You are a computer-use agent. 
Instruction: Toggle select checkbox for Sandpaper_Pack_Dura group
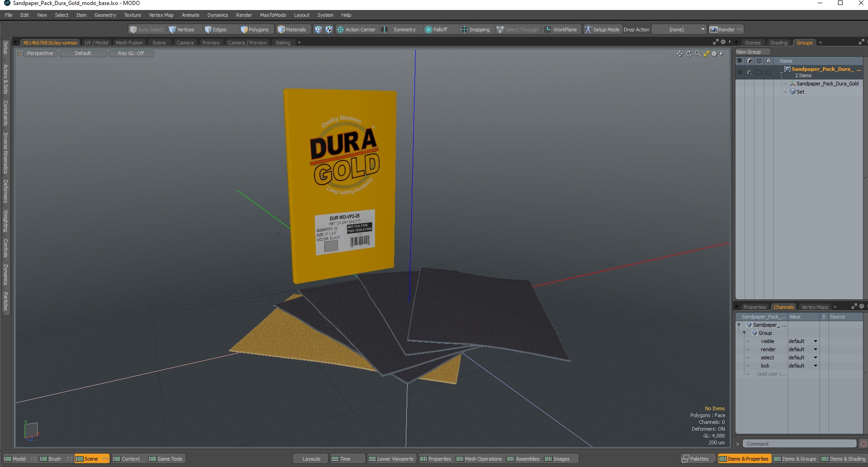pos(759,72)
